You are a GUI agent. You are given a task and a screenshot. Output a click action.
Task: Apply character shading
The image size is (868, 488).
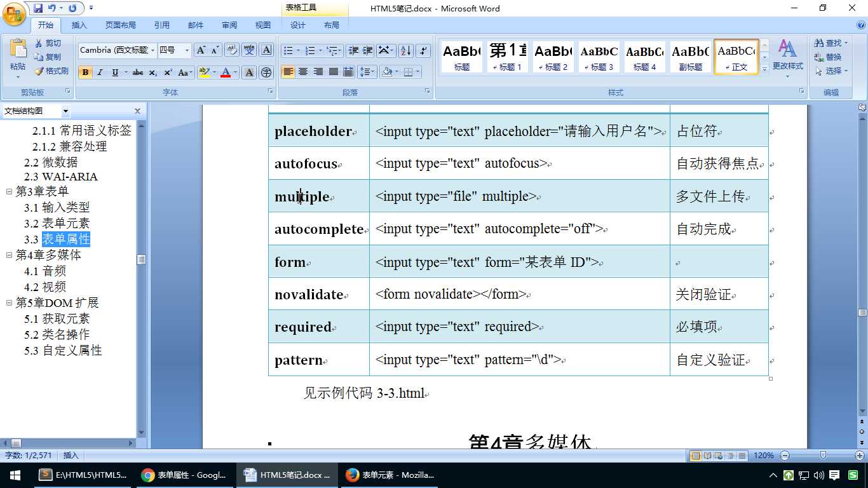pyautogui.click(x=250, y=72)
